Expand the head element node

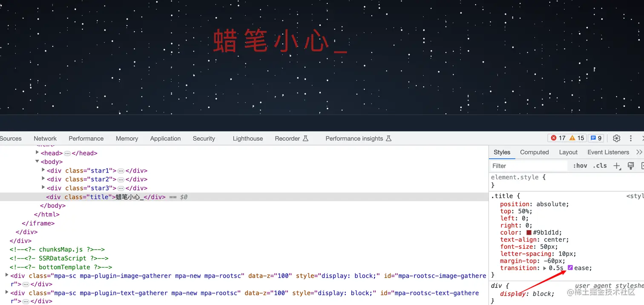click(37, 153)
